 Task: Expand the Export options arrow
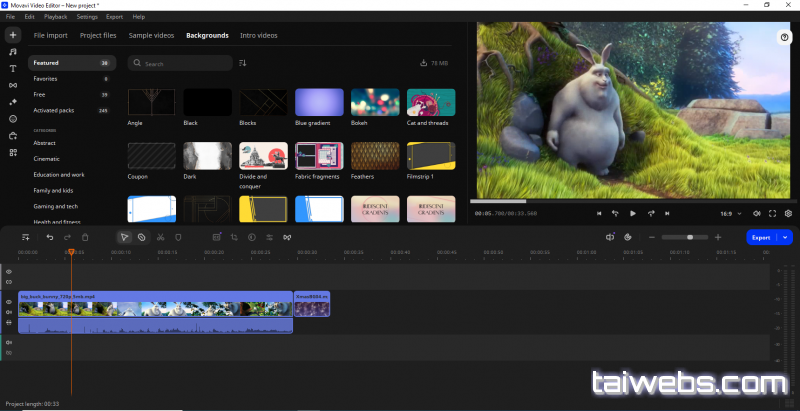tap(786, 237)
